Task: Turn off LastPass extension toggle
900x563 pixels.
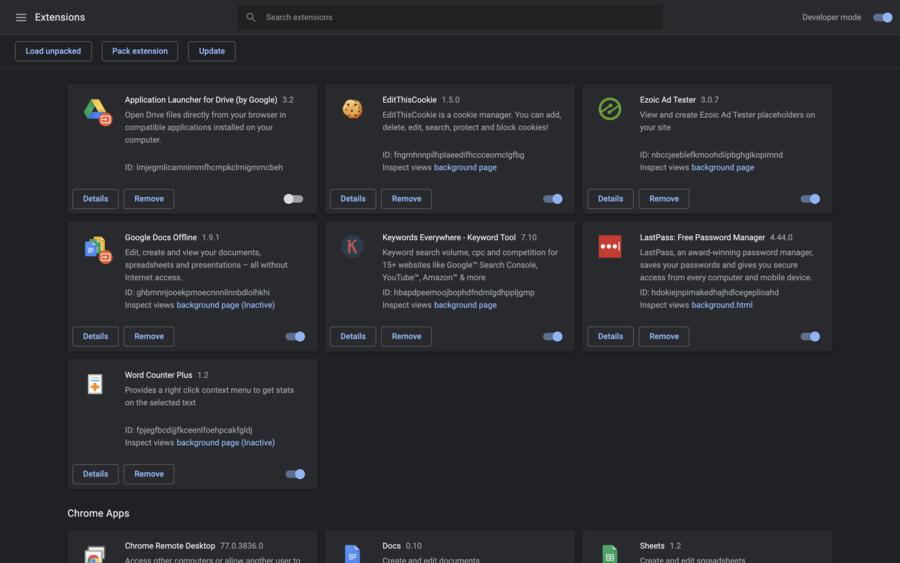Action: coord(810,336)
